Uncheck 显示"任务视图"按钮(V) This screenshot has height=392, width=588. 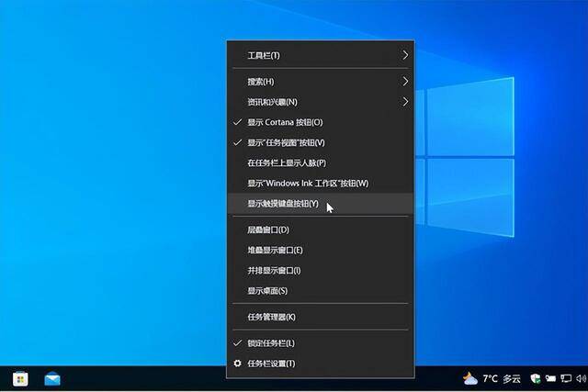click(x=321, y=142)
